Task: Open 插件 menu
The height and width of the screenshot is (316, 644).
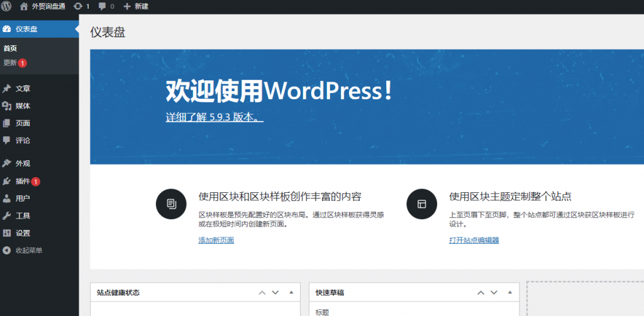Action: coord(40,181)
